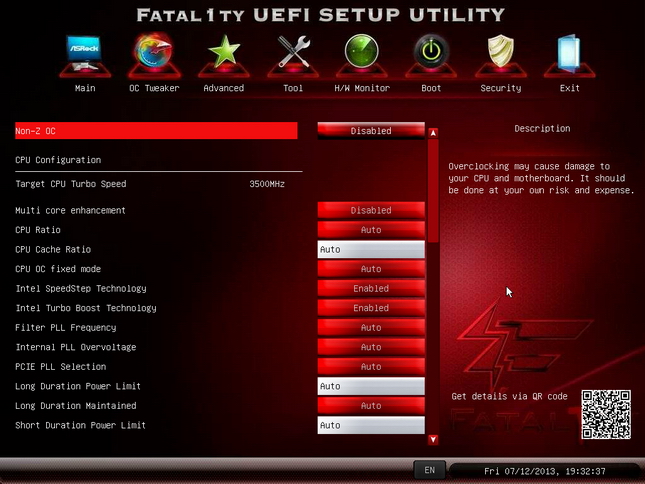This screenshot has width=645, height=484.
Task: Click the Description panel heading
Action: point(542,128)
